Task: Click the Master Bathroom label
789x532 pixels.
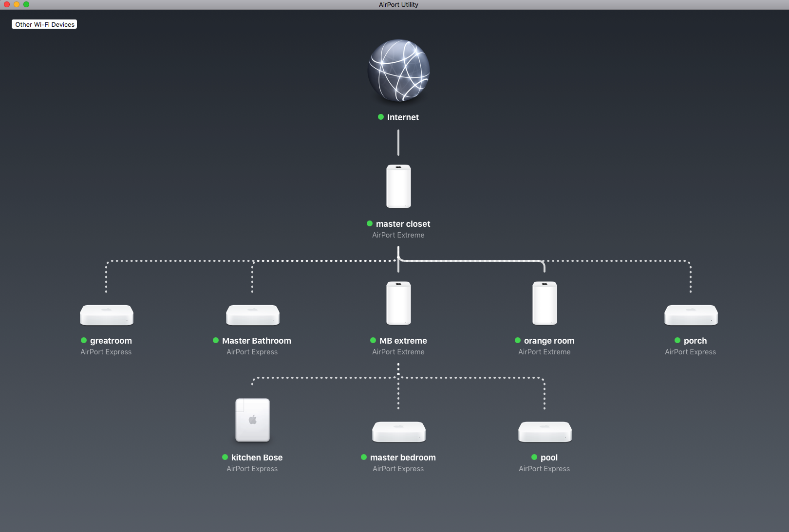Action: pos(257,341)
